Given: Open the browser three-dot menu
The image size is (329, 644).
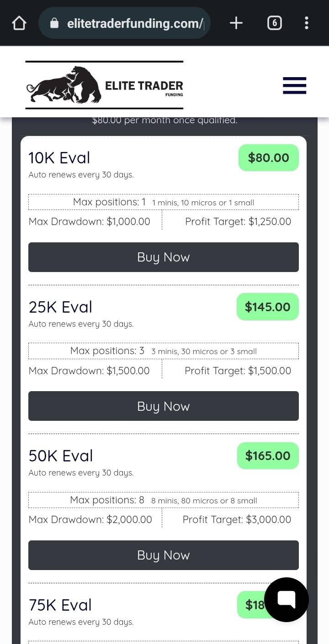Looking at the screenshot, I should pos(306,23).
